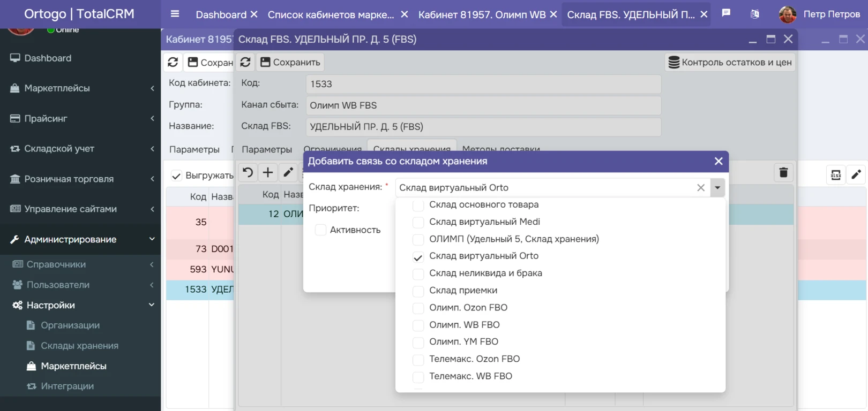Toggle the Активность checkbox
Viewport: 868px width, 411px height.
coord(320,230)
